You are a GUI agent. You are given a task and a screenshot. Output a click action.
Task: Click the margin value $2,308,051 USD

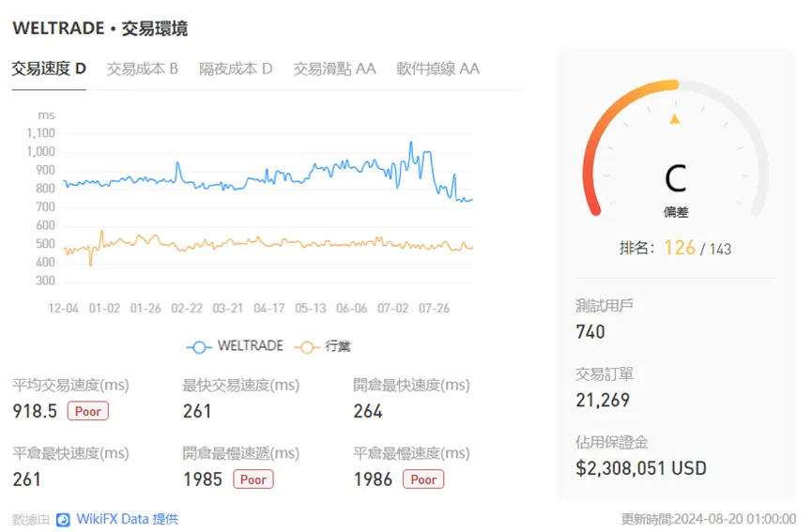pyautogui.click(x=641, y=468)
